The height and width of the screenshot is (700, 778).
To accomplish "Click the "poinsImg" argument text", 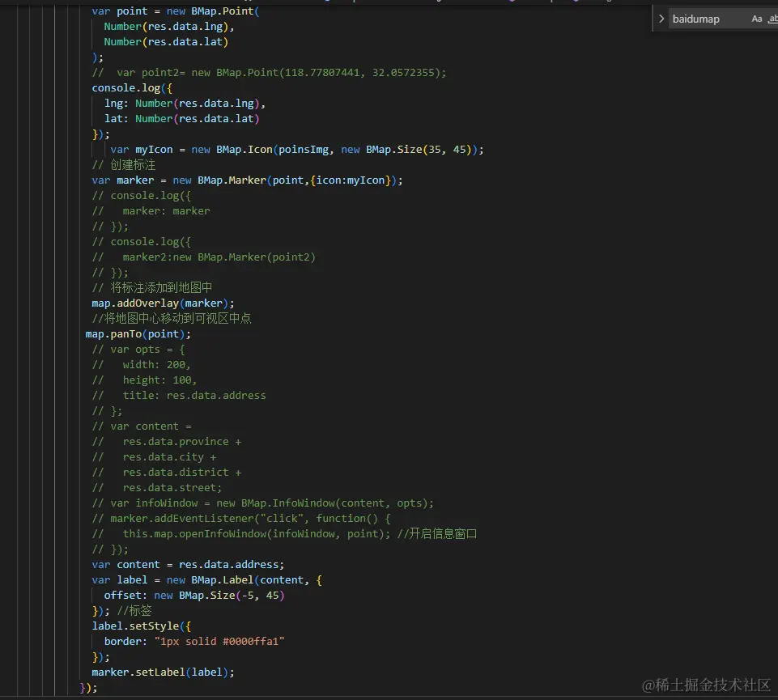I will [303, 150].
